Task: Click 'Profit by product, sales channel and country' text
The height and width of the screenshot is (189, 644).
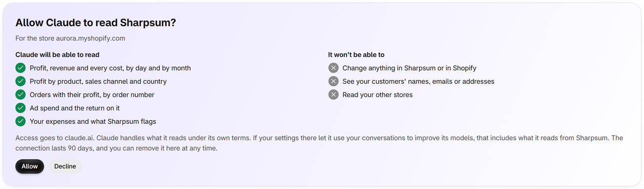Action: point(98,81)
